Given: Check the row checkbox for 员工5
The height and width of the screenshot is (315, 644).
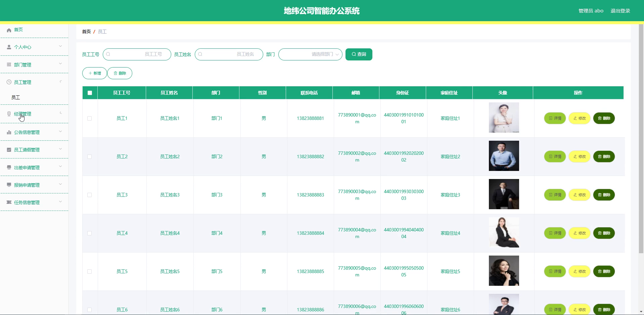Looking at the screenshot, I should click(x=89, y=271).
